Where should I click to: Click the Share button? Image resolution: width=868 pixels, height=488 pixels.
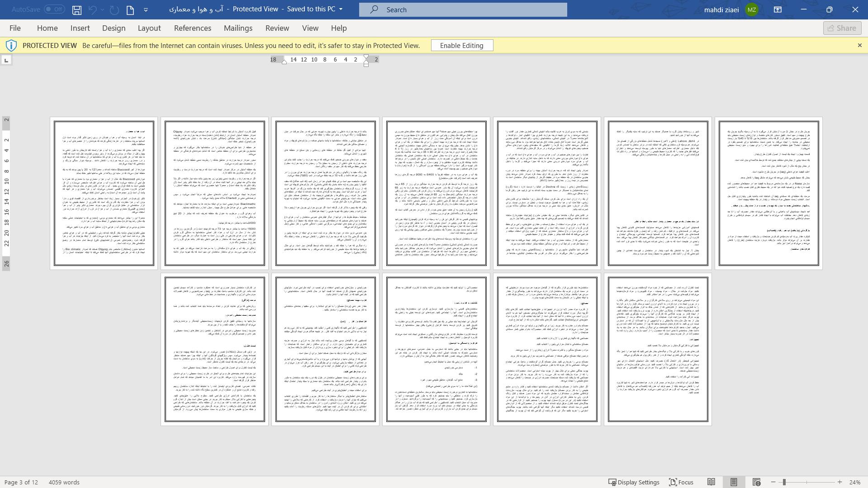coord(842,28)
